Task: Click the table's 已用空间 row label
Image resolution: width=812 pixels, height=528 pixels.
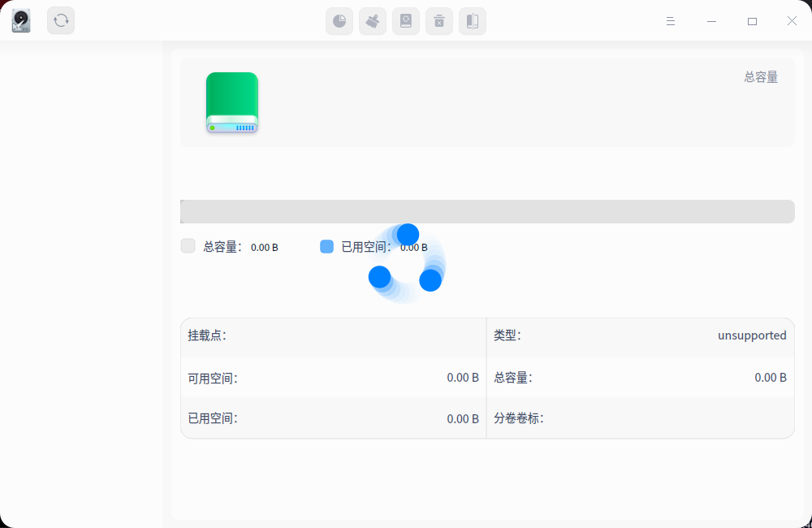Action: pos(212,418)
